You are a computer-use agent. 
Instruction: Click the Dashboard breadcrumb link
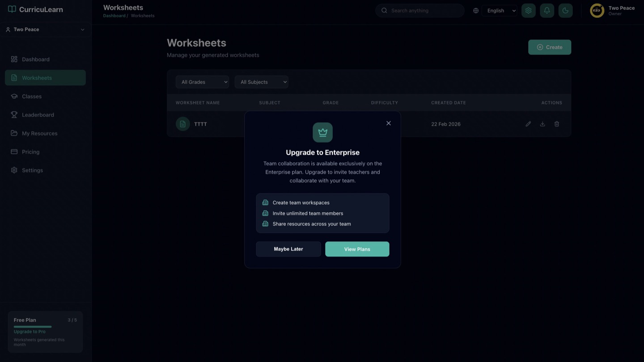[x=114, y=16]
